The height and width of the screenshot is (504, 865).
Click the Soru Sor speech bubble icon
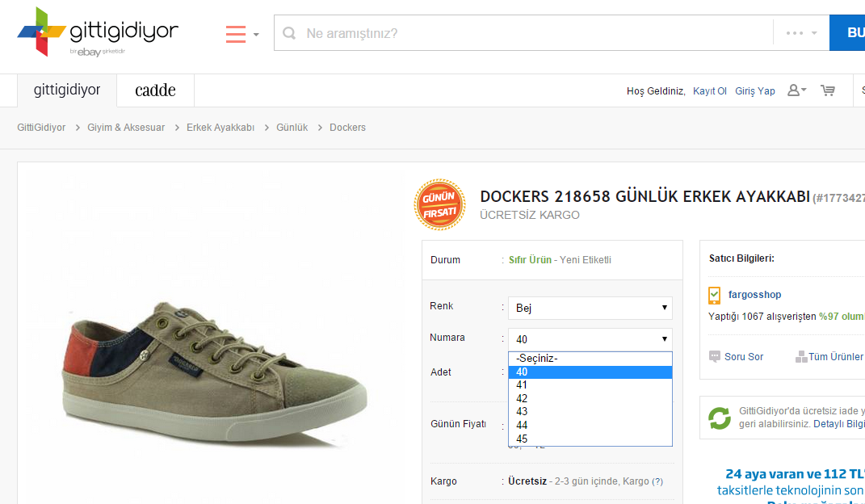click(715, 356)
